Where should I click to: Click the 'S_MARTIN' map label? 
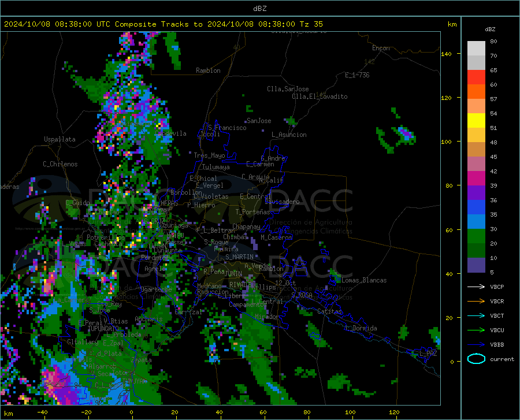(239, 257)
